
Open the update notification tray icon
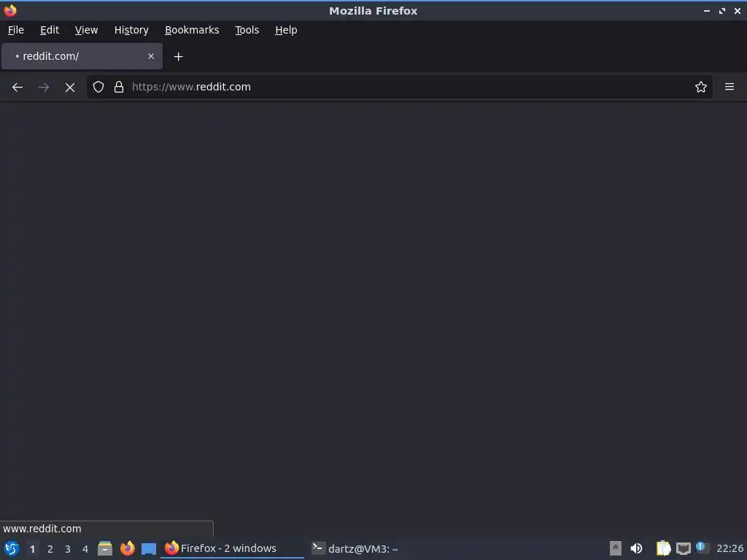click(x=703, y=548)
